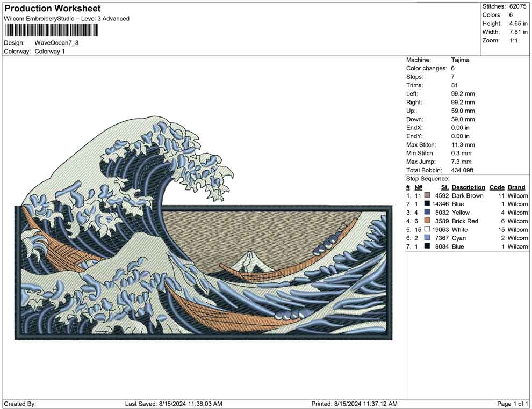Click the Dark Brown color swatch
Screen dimensions: 532x409
427,195
